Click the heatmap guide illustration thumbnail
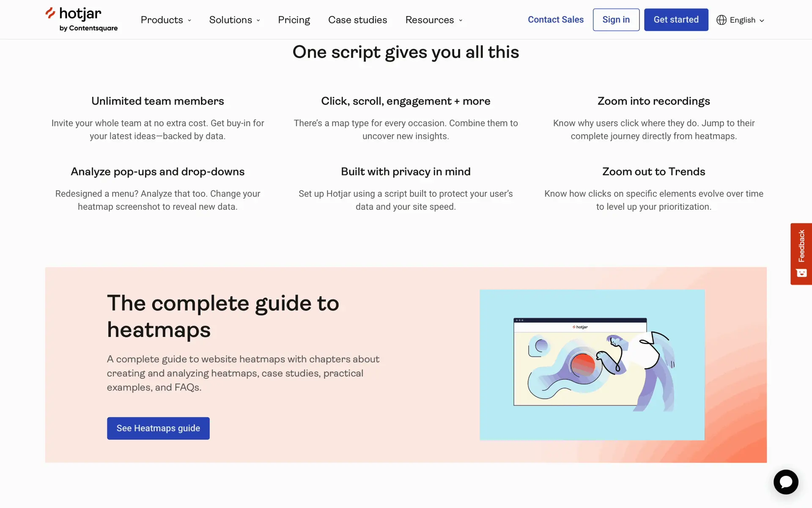 pyautogui.click(x=592, y=364)
